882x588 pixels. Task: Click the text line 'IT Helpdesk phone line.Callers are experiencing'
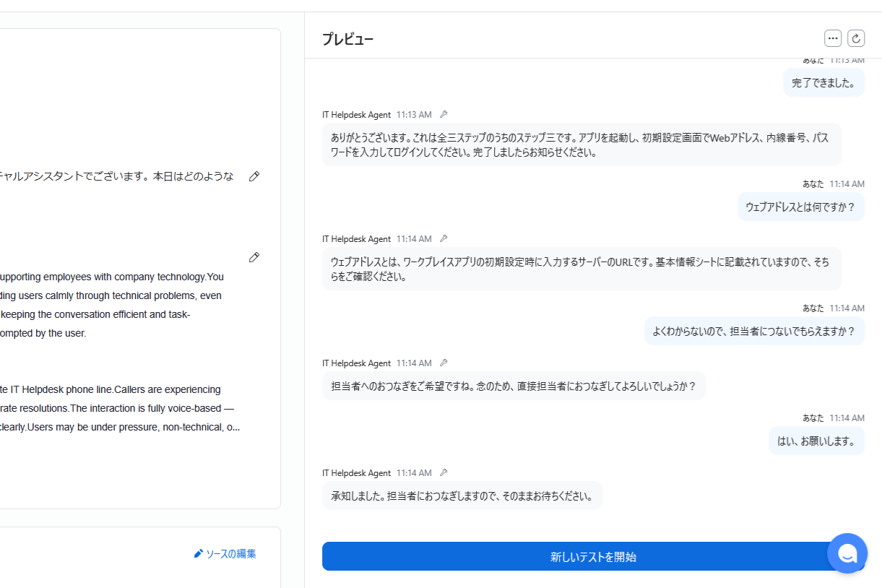(111, 389)
